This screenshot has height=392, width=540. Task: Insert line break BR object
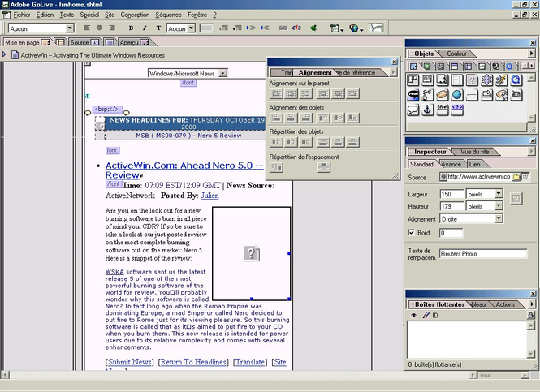tap(443, 110)
